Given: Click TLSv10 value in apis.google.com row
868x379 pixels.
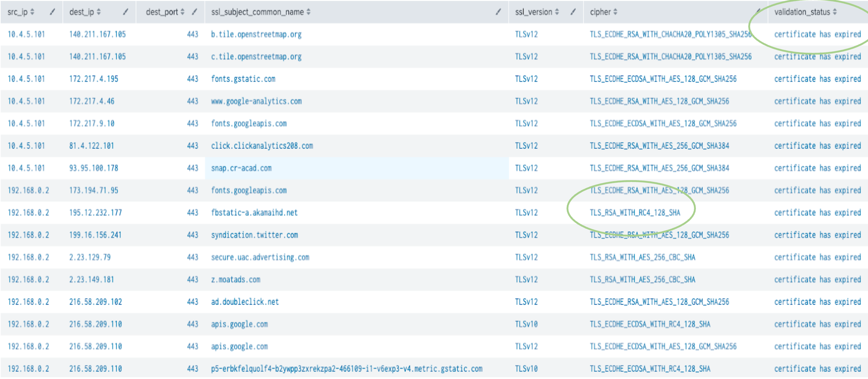Looking at the screenshot, I should 526,324.
